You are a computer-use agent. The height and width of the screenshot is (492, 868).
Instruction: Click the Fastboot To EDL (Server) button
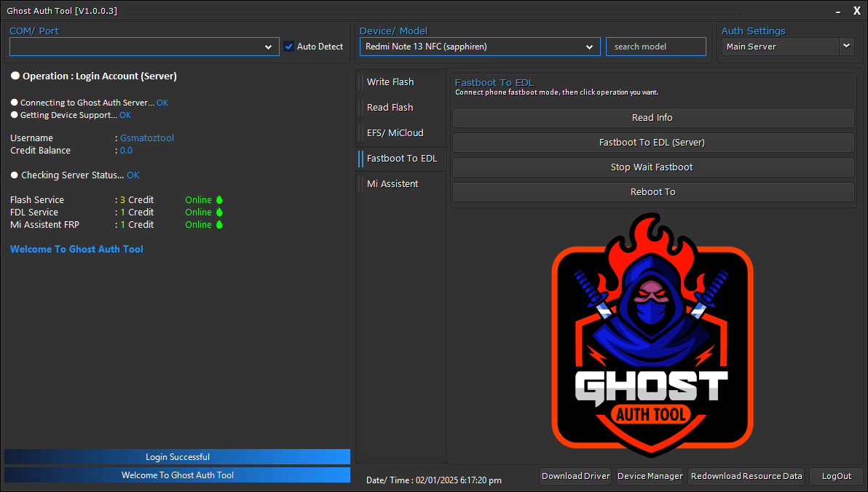[x=652, y=143]
